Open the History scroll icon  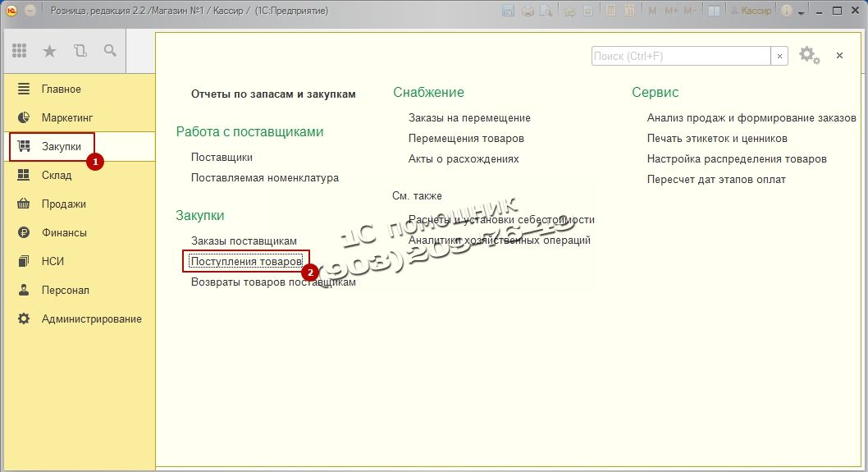(80, 51)
